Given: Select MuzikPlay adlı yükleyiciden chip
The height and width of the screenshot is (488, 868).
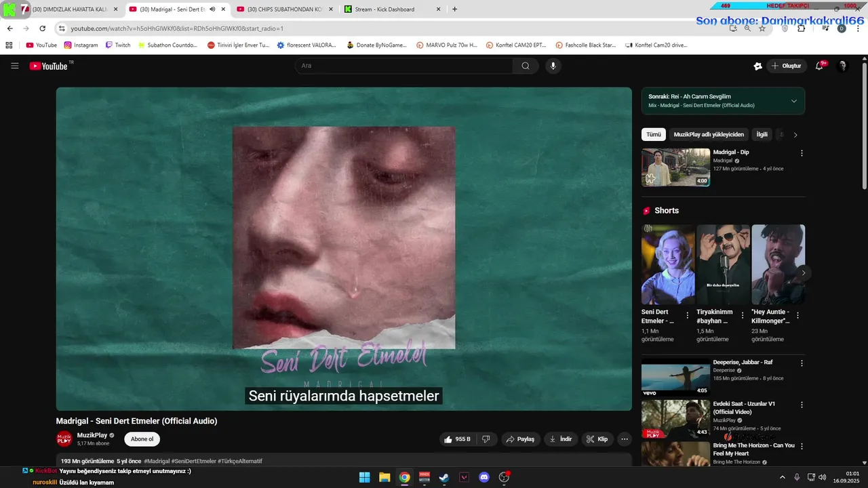Looking at the screenshot, I should pos(709,134).
